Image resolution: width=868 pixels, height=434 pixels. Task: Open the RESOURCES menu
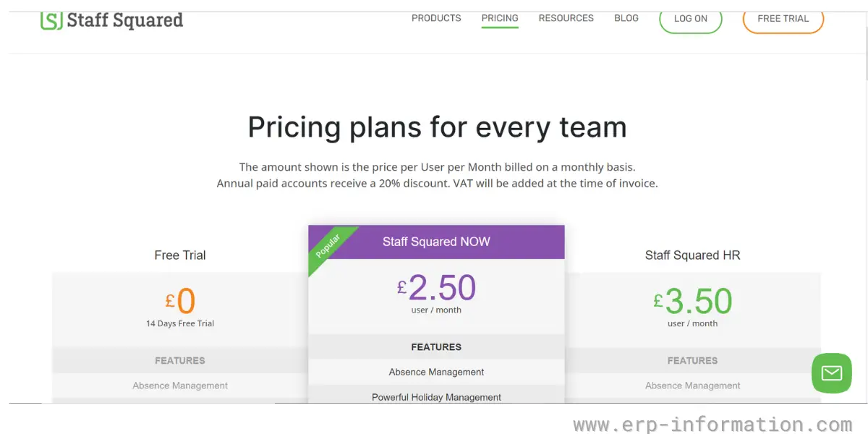(x=566, y=18)
